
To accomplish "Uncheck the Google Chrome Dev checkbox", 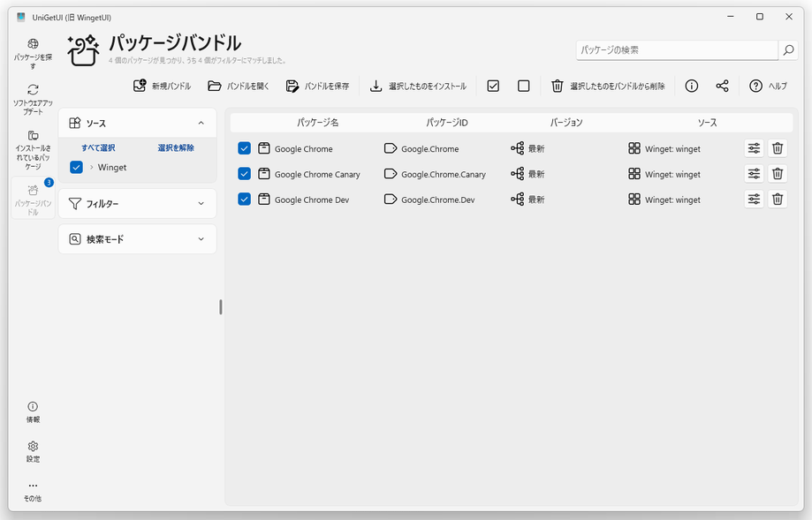I will 244,200.
